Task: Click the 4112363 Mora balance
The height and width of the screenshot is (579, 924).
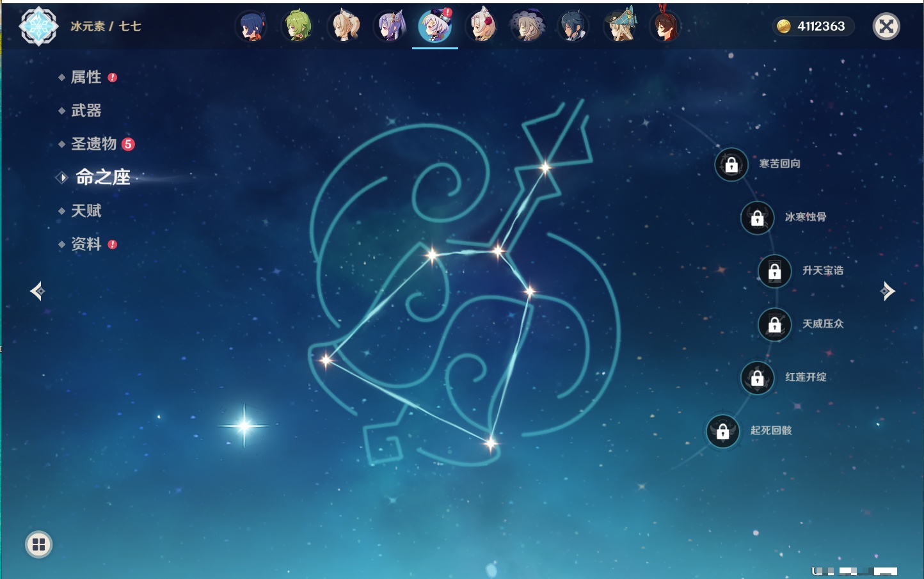Action: [x=821, y=26]
